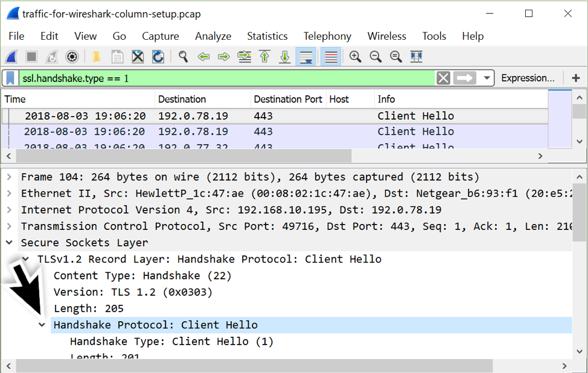Image resolution: width=588 pixels, height=373 pixels.
Task: Stop capturing packets square icon
Action: point(31,57)
